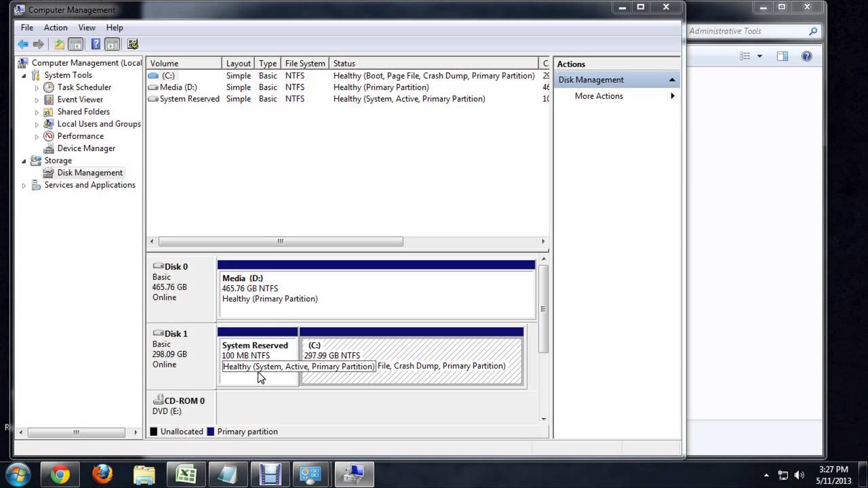Expand the Local Users and Groups arrow
Image resolution: width=868 pixels, height=488 pixels.
[37, 124]
